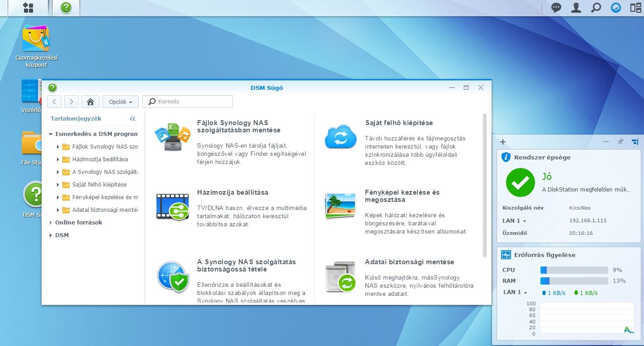Click the Adatai biztonsági mentése drive icon
Viewport: 644px width, 346px height.
pos(341,276)
